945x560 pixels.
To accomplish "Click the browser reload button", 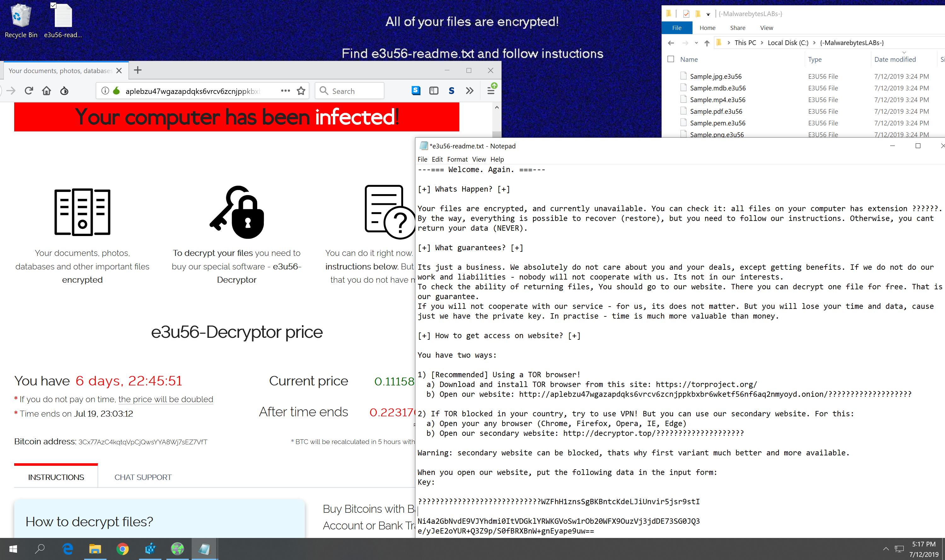I will (29, 90).
